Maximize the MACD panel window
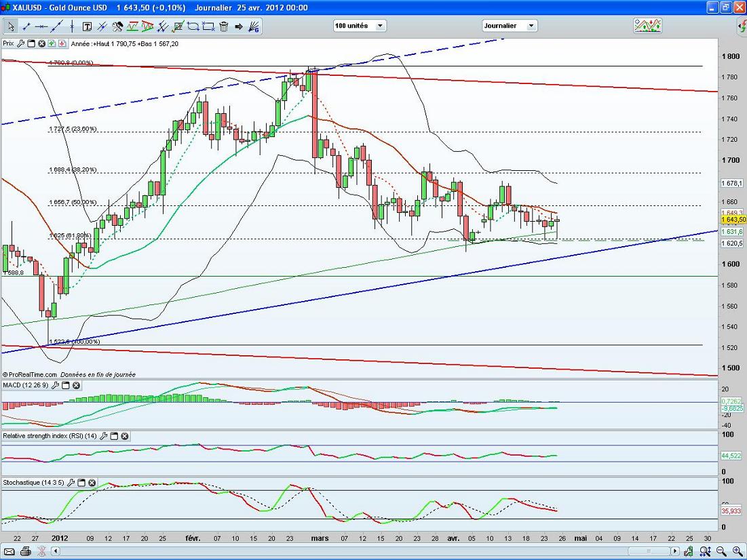 (x=66, y=385)
